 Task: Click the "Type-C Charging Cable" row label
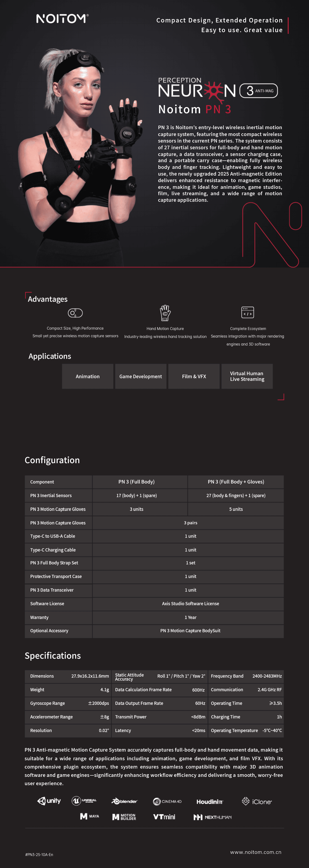(x=53, y=550)
